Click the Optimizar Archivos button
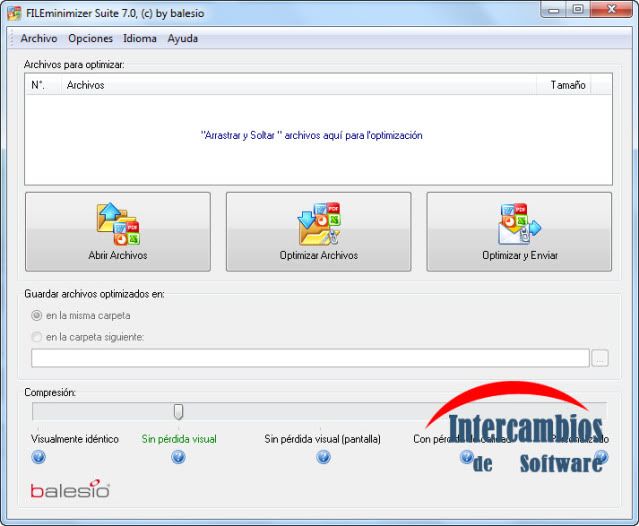This screenshot has width=639, height=526. (x=319, y=232)
